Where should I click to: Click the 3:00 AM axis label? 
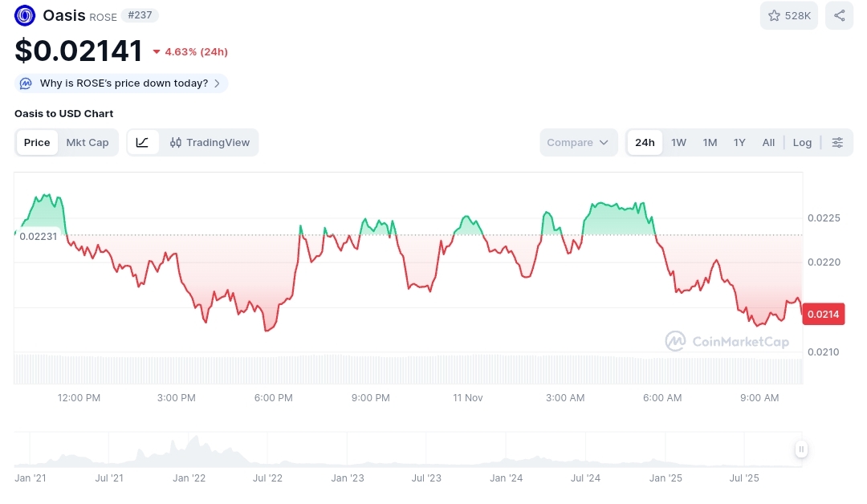point(565,398)
